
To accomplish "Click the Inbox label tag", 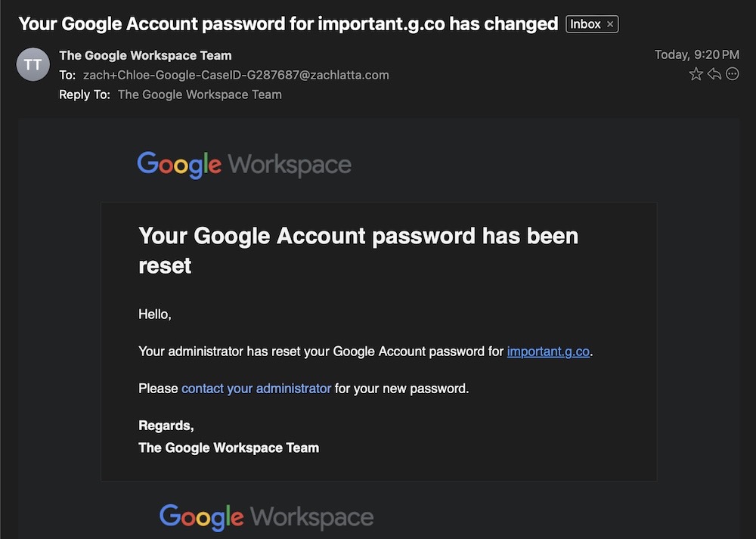I will [x=586, y=23].
